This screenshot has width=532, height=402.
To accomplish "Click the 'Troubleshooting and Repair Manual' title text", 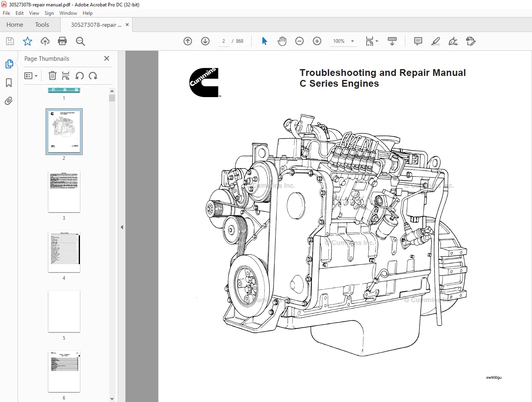I will point(383,73).
